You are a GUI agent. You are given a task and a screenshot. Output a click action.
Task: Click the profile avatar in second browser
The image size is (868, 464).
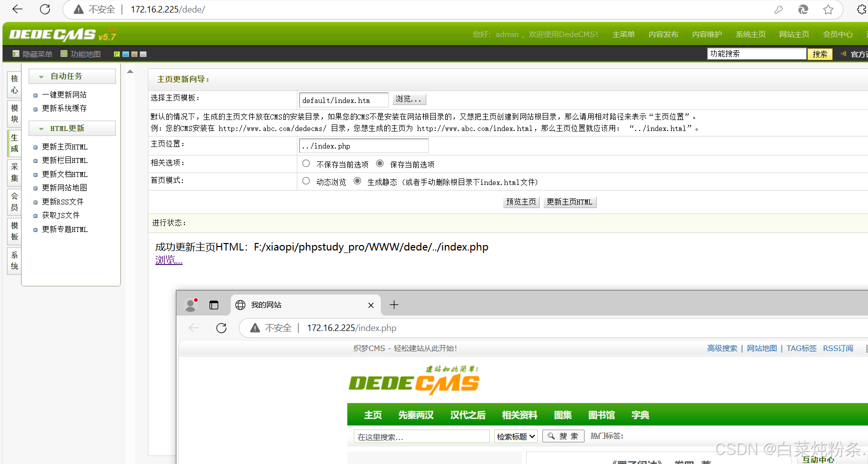click(x=191, y=304)
